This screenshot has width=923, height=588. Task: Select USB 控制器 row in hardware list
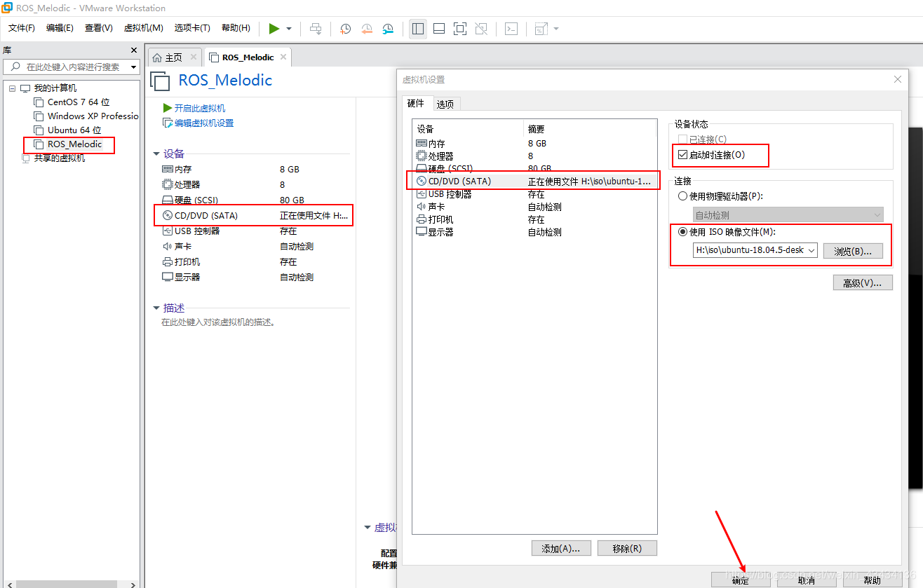coord(534,194)
